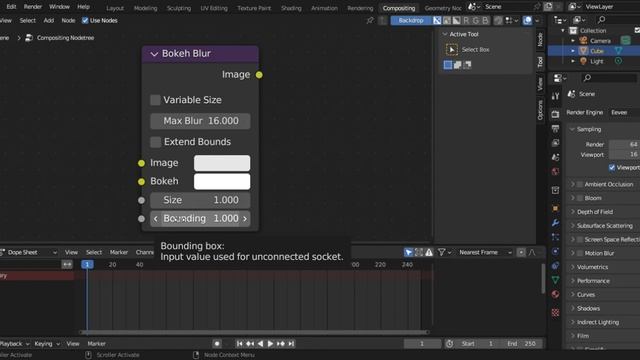Open the node editor Add menu
The width and height of the screenshot is (640, 360).
(x=49, y=20)
